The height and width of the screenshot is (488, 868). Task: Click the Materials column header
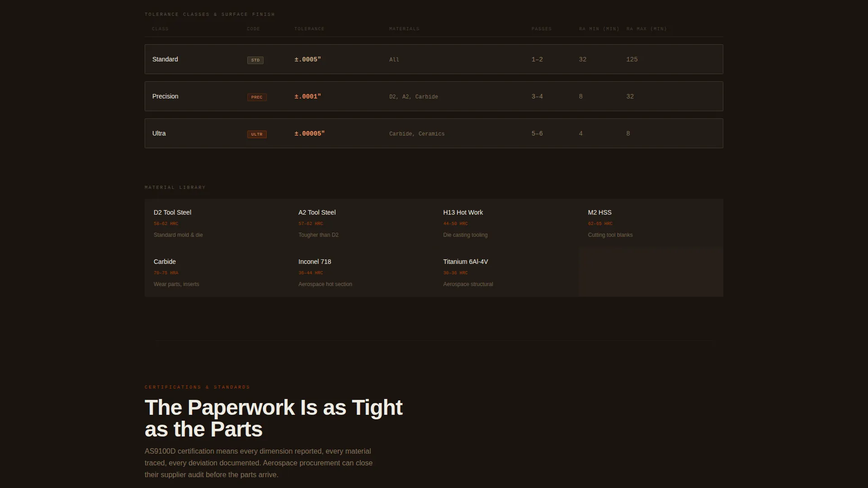click(x=404, y=29)
